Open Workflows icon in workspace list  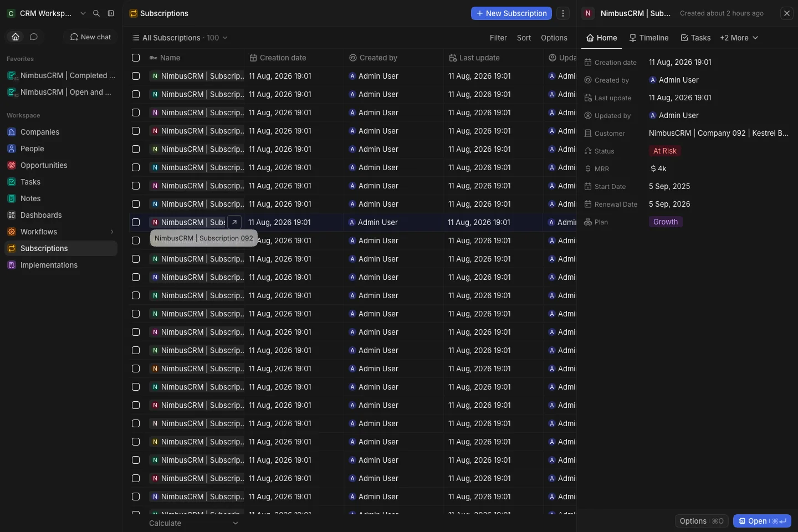click(12, 232)
